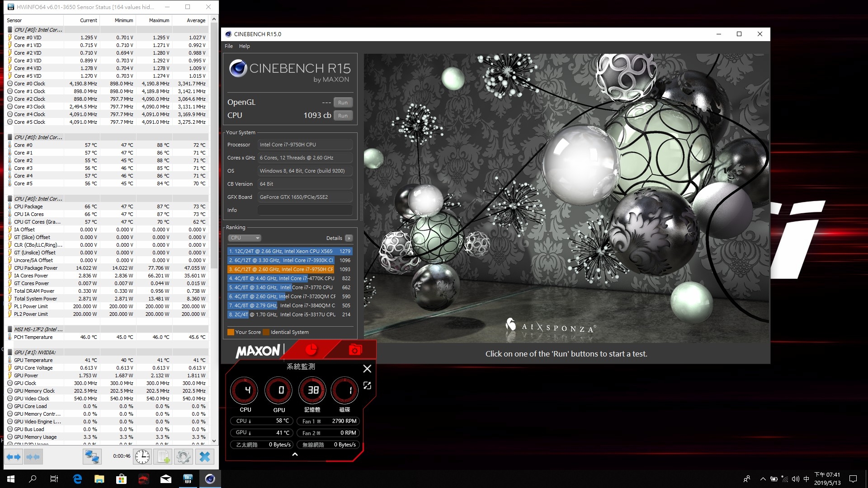This screenshot has width=868, height=488.
Task: Select CPU Package Power sensor row
Action: [107, 268]
